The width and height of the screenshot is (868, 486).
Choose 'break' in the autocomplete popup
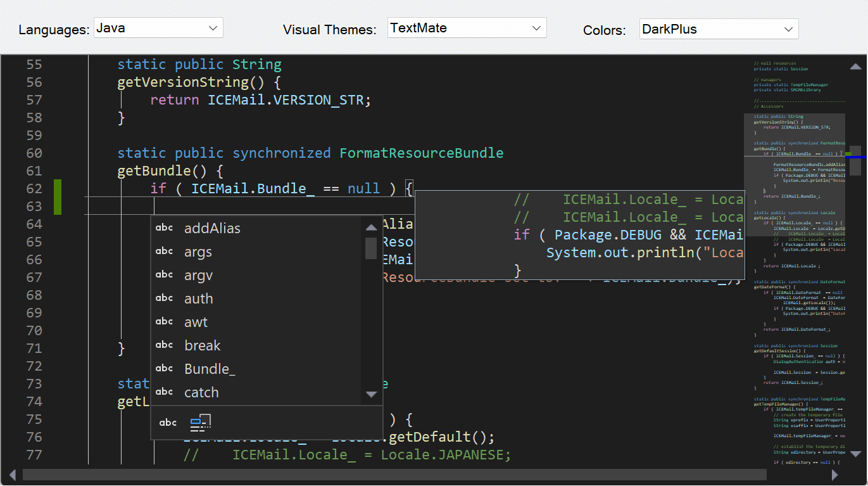[x=203, y=345]
